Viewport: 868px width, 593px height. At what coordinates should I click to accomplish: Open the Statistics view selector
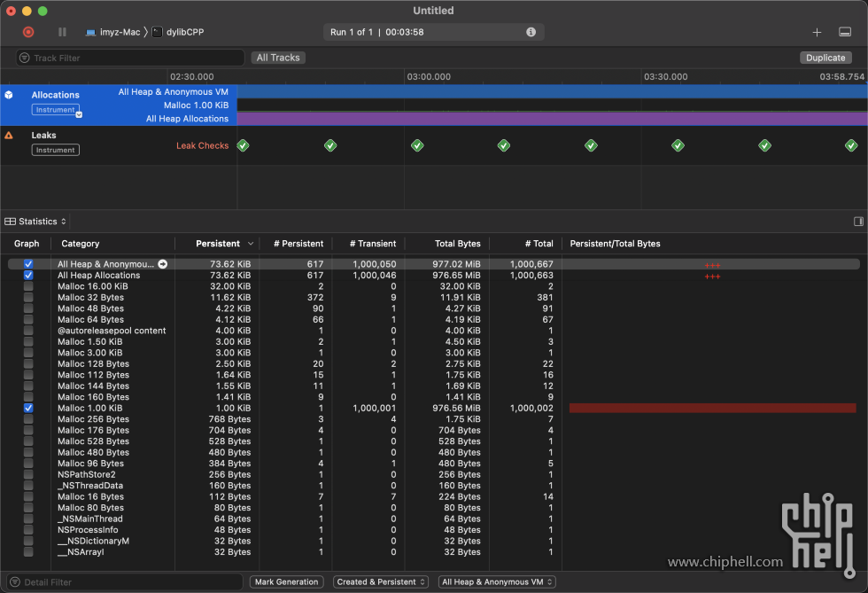pyautogui.click(x=35, y=221)
